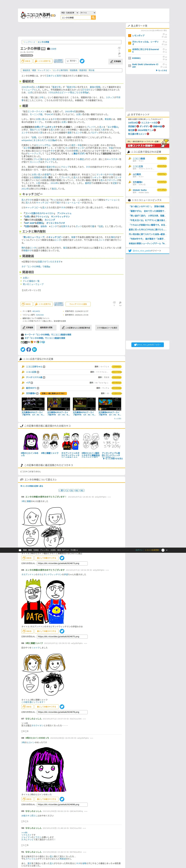Screen dimensions: 186x868
Task: Open the 単語・生放送記事 category dropdown
Action: click(x=70, y=13)
